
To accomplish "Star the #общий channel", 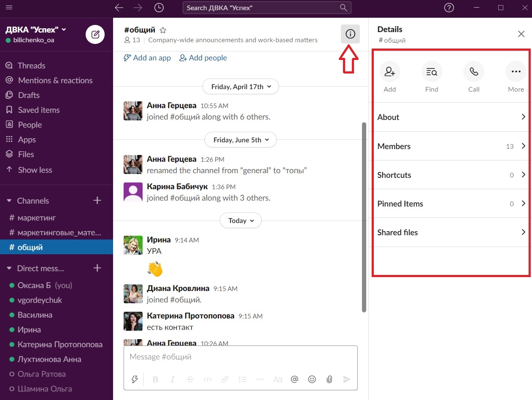I will [x=163, y=30].
